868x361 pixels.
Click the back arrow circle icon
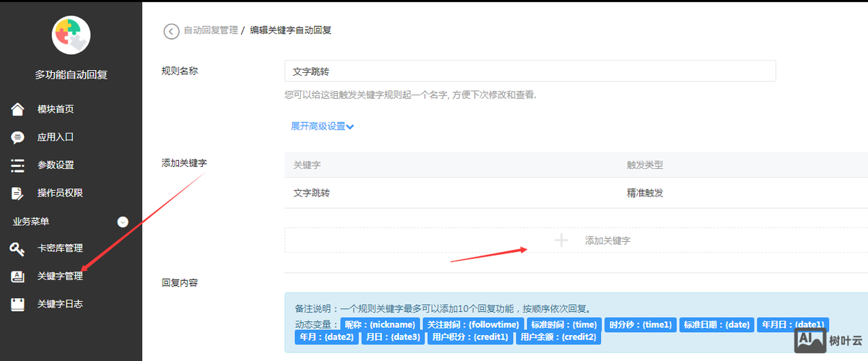[171, 31]
